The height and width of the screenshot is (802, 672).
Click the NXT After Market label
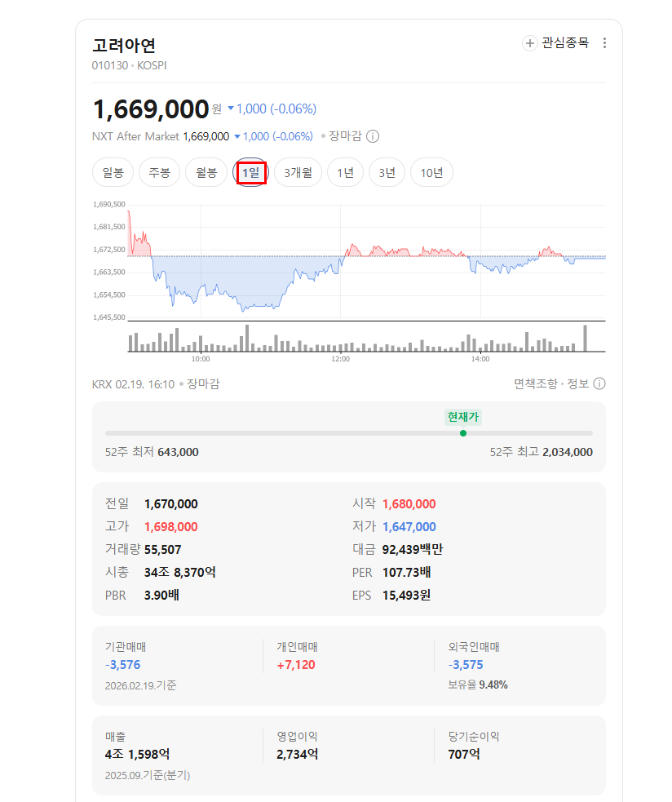[135, 136]
